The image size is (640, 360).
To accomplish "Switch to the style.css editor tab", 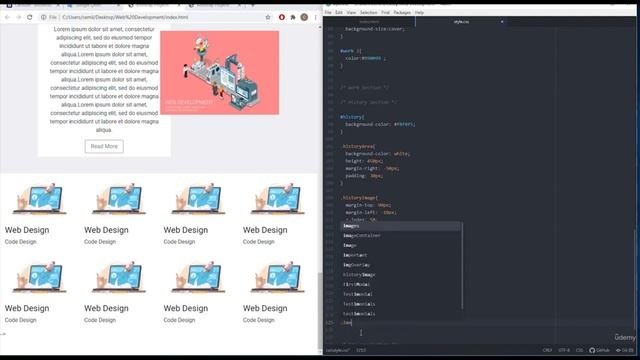I will 461,22.
